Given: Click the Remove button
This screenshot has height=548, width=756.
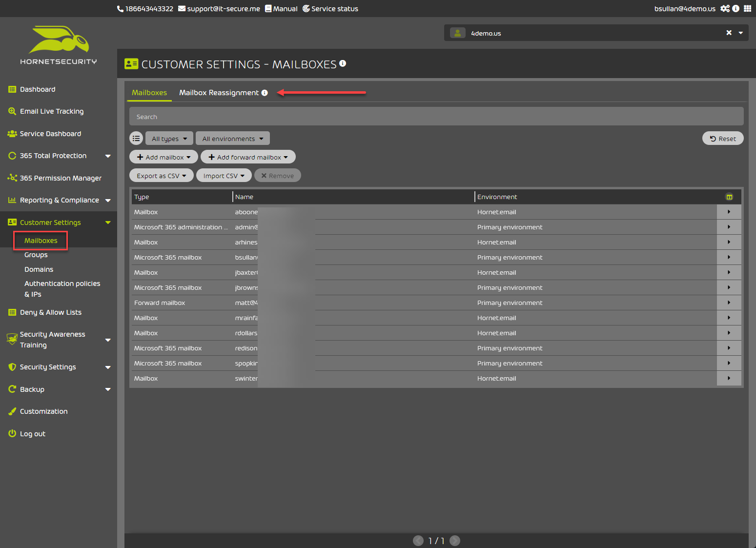Looking at the screenshot, I should [278, 176].
